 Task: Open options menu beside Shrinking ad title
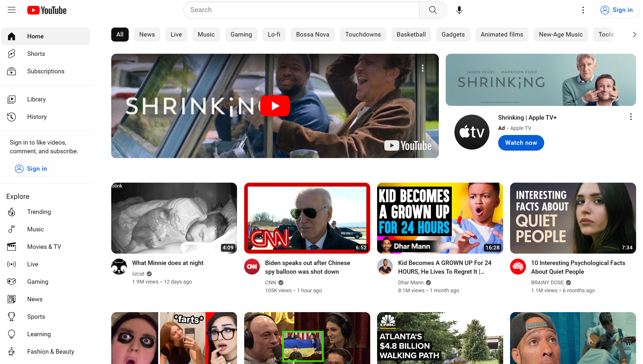click(x=631, y=117)
